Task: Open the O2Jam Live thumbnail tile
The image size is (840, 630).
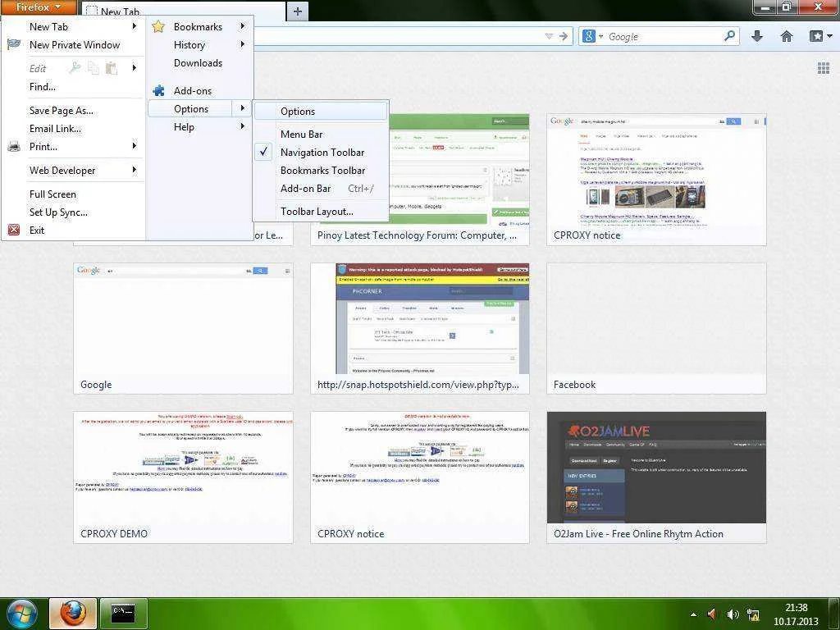Action: click(656, 477)
